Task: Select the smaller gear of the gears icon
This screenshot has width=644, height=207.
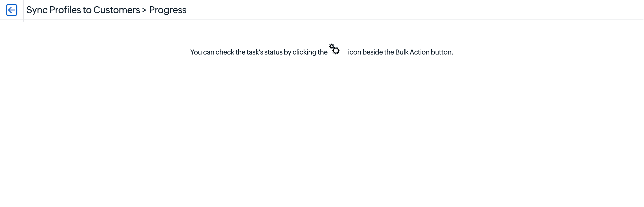Action: tap(331, 46)
